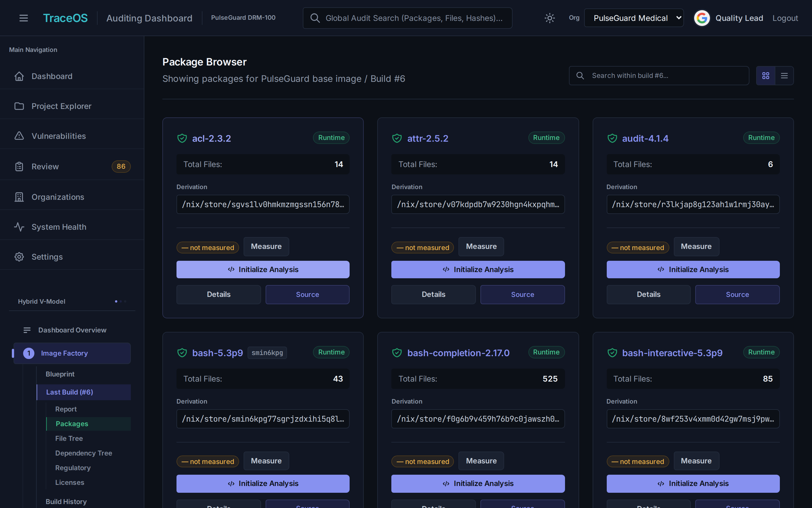812x508 pixels.
Task: Open the Regulatory sub-item
Action: coord(73,468)
